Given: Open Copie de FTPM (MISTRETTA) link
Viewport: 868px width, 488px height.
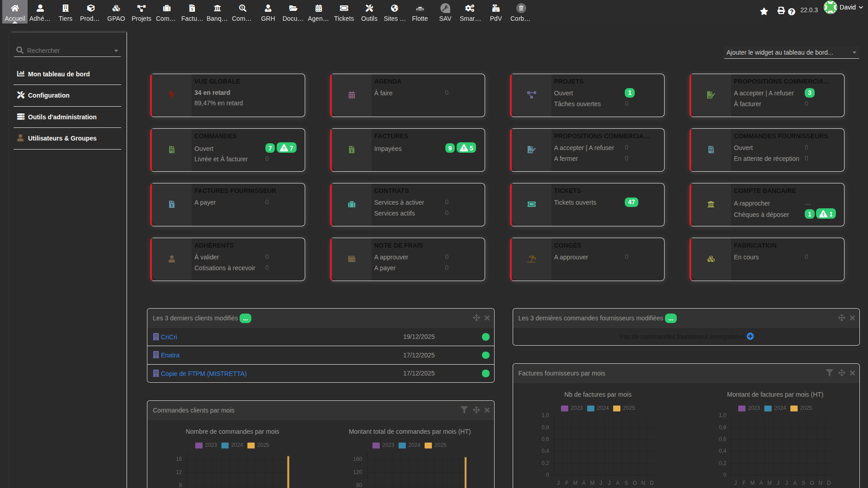Looking at the screenshot, I should [203, 374].
